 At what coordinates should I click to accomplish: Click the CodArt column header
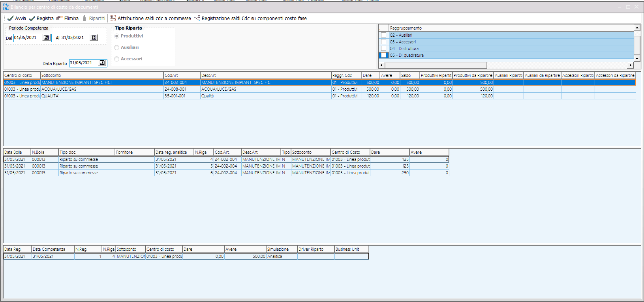click(x=182, y=75)
